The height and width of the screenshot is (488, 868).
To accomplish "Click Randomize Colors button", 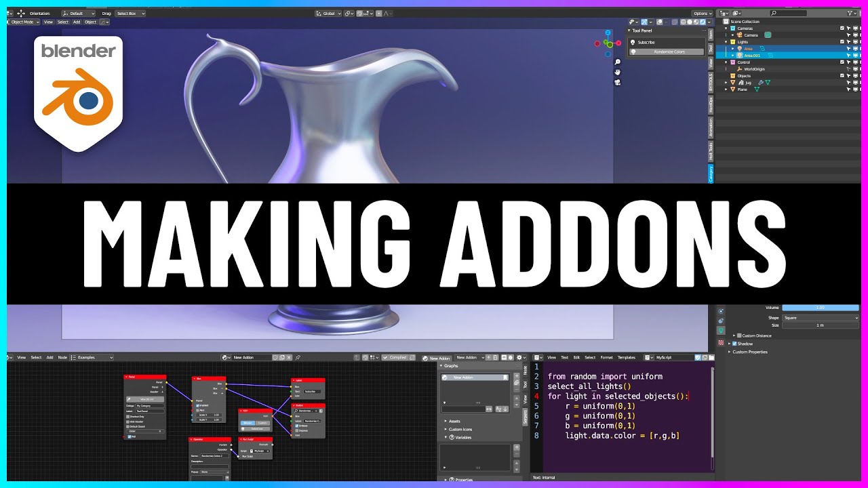I will pos(667,52).
